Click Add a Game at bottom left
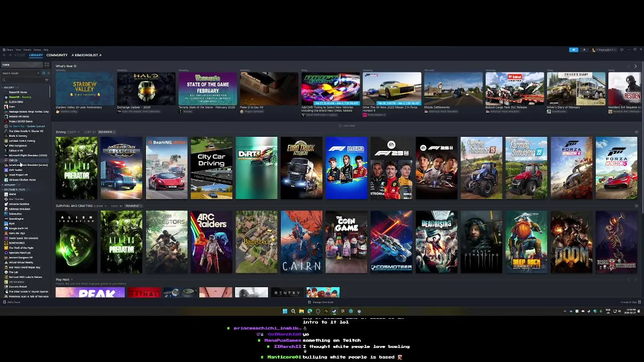Image resolution: width=644 pixels, height=362 pixels. pos(12,302)
